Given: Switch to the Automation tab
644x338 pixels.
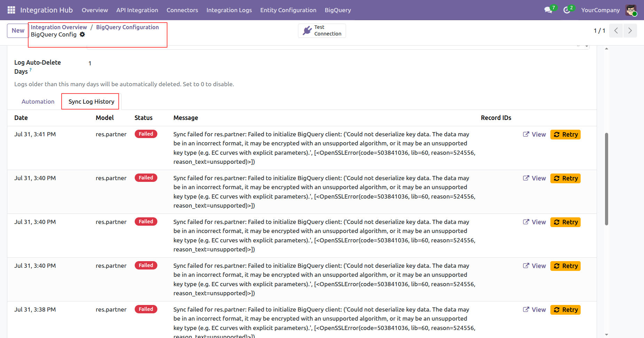Looking at the screenshot, I should [38, 102].
